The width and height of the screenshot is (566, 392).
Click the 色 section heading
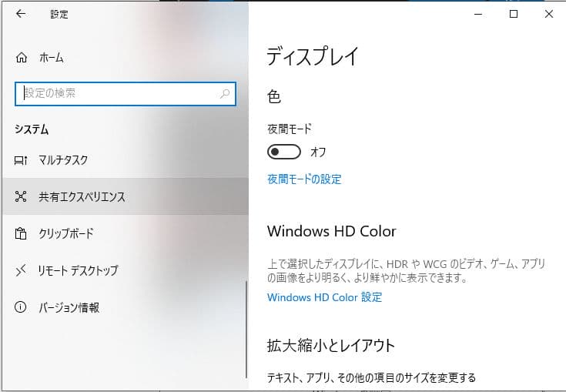click(x=274, y=97)
